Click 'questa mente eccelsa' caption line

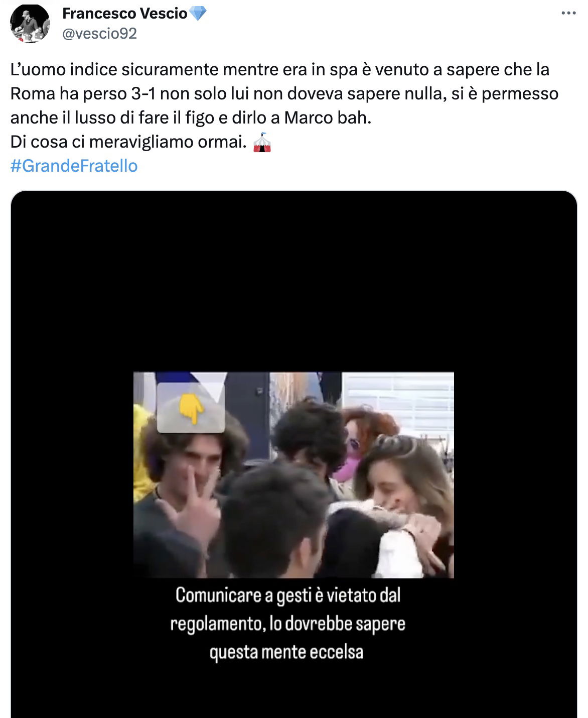click(286, 652)
